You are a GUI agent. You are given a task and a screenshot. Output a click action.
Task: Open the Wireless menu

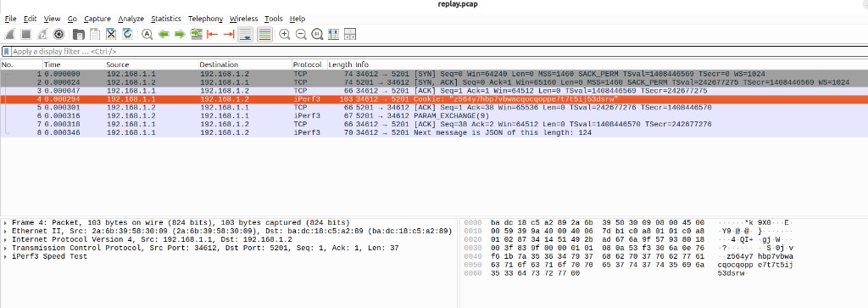click(243, 19)
